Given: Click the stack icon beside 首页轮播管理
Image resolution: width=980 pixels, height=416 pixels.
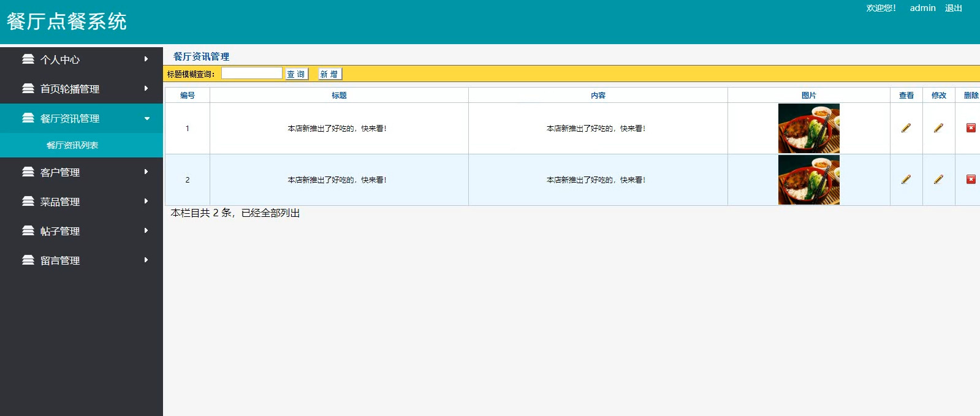Looking at the screenshot, I should [28, 88].
